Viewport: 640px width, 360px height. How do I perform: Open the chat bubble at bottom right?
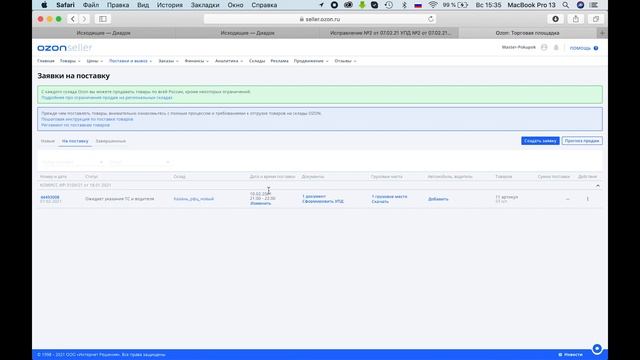point(597,349)
